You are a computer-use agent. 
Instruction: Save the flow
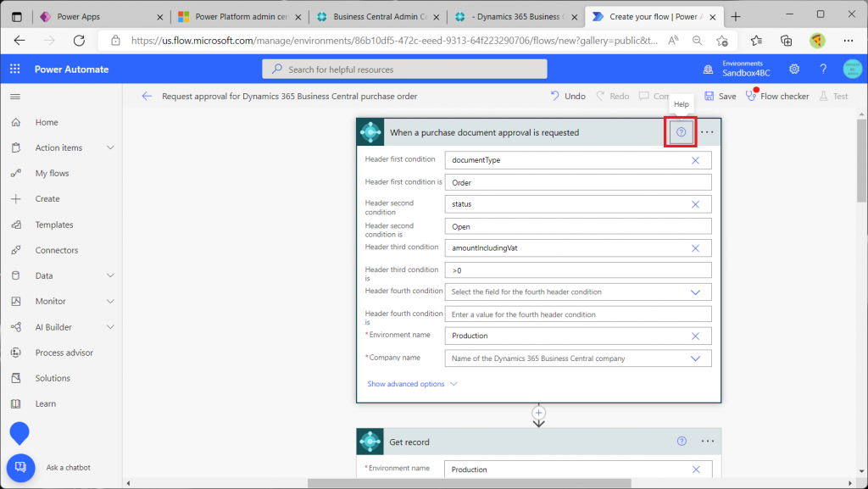click(721, 97)
